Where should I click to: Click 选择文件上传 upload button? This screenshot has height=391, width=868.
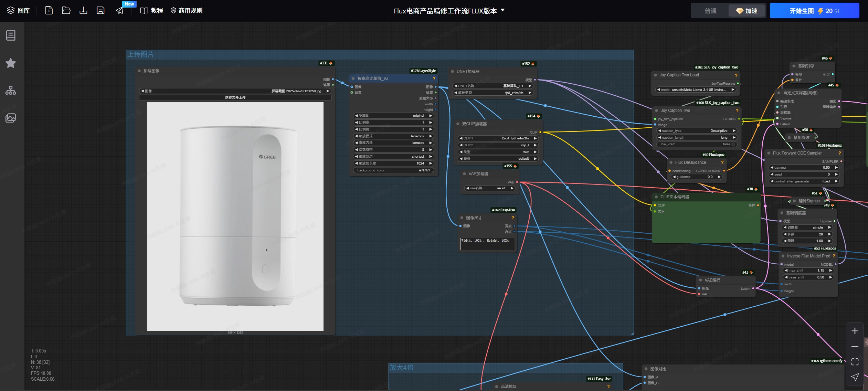[x=235, y=98]
